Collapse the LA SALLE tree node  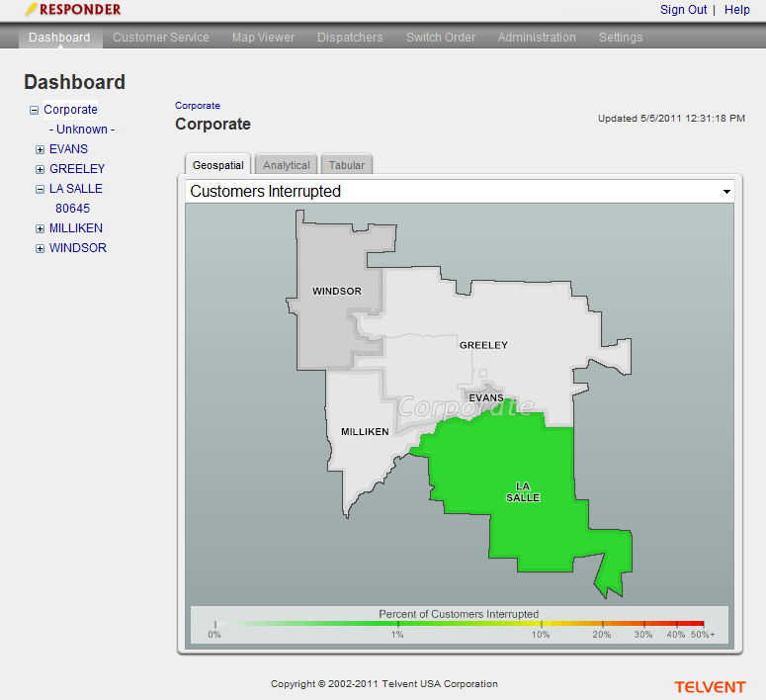40,190
